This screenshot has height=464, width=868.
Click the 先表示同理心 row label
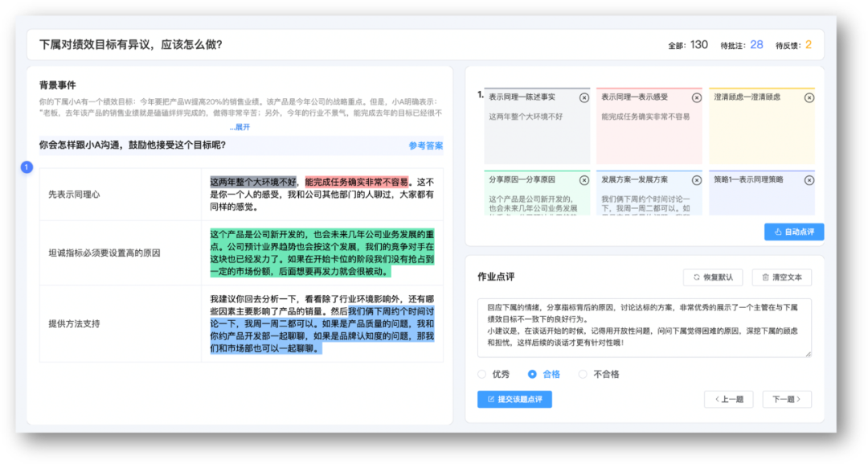74,195
